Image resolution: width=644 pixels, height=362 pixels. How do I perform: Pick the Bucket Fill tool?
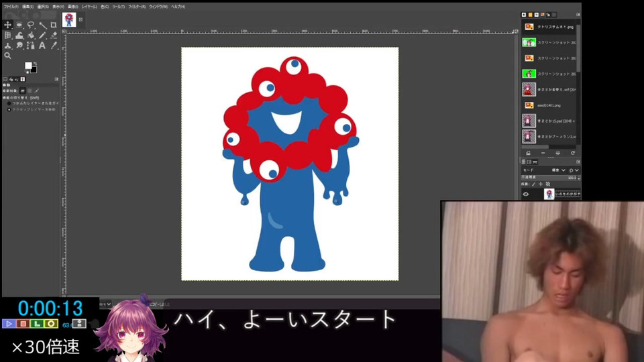coord(31,35)
